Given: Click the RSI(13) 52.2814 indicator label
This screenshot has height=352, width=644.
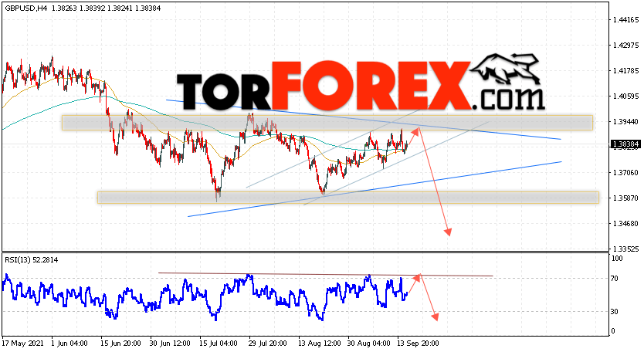Looking at the screenshot, I should point(31,260).
